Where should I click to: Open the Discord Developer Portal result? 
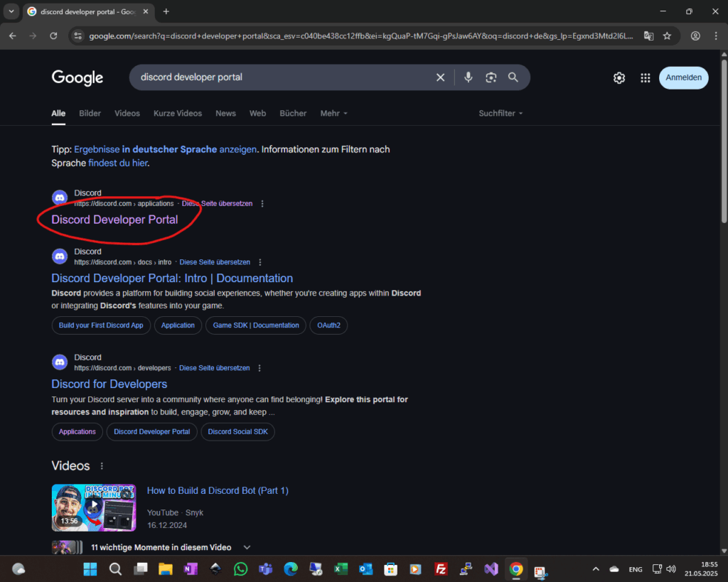[x=114, y=220]
